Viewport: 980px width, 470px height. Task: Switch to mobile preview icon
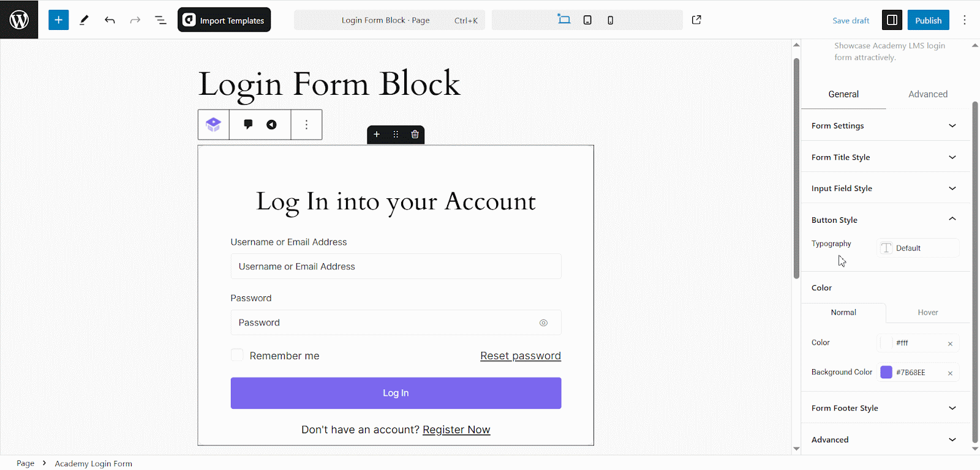(x=610, y=20)
